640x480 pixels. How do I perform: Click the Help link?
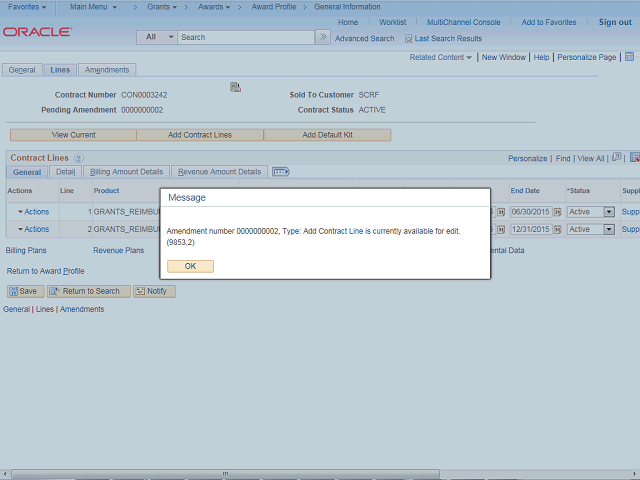pyautogui.click(x=542, y=57)
